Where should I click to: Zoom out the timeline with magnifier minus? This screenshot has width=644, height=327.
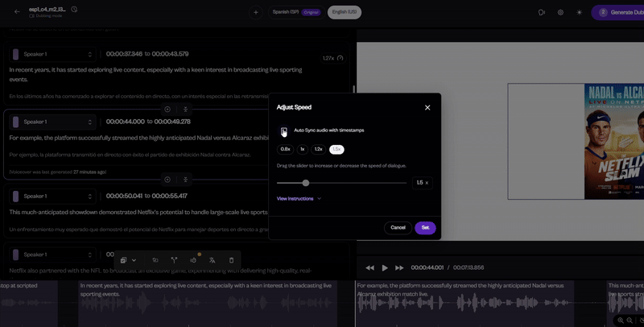point(630,320)
